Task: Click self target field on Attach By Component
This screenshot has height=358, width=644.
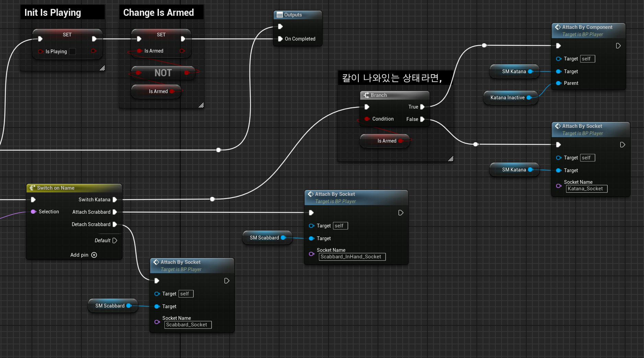Action: point(587,59)
